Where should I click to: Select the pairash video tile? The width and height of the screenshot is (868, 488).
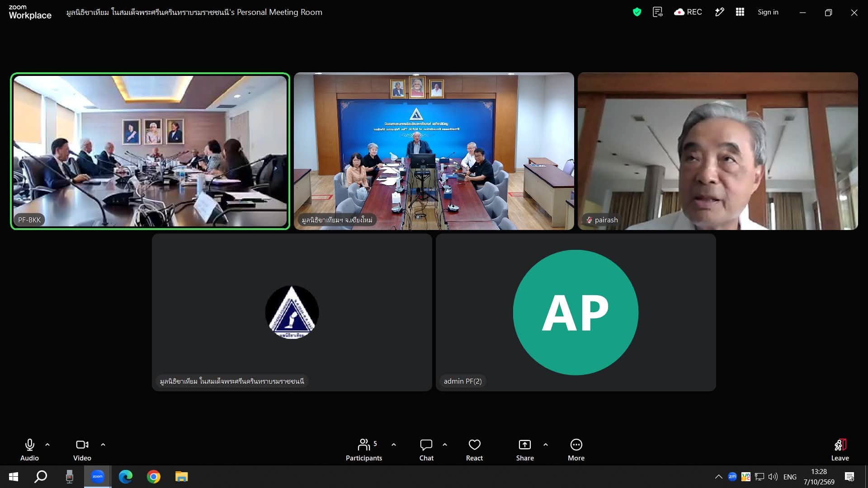pos(717,151)
